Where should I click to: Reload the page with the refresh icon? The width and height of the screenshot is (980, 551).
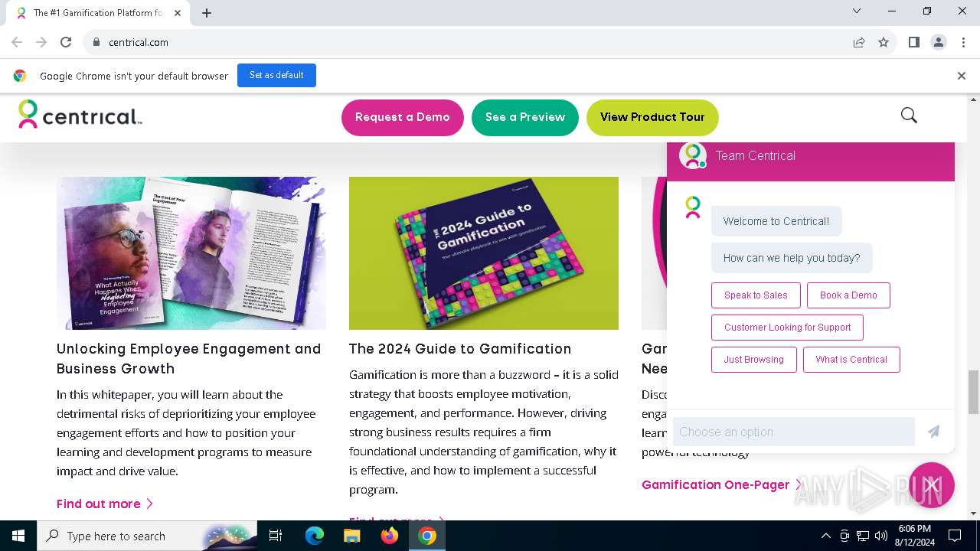(66, 42)
